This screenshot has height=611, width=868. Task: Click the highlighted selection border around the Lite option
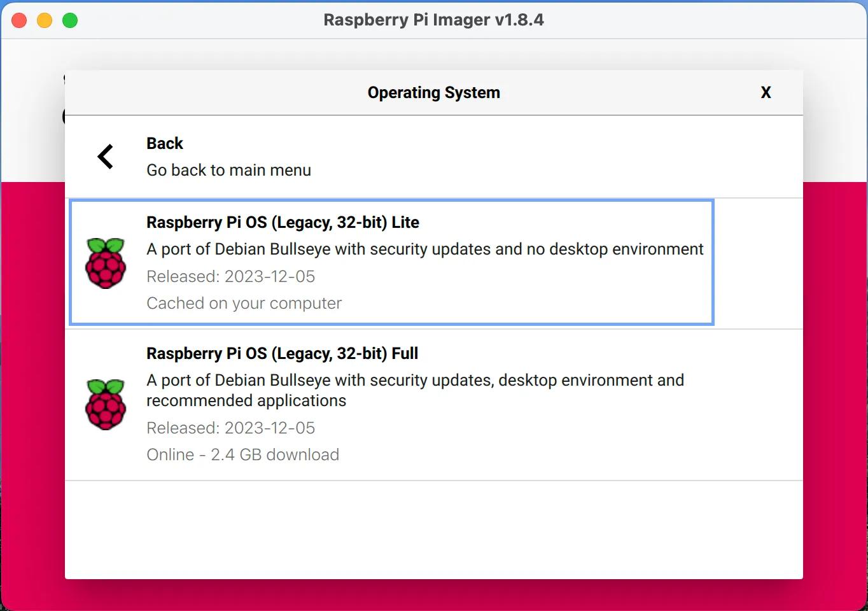(x=391, y=199)
